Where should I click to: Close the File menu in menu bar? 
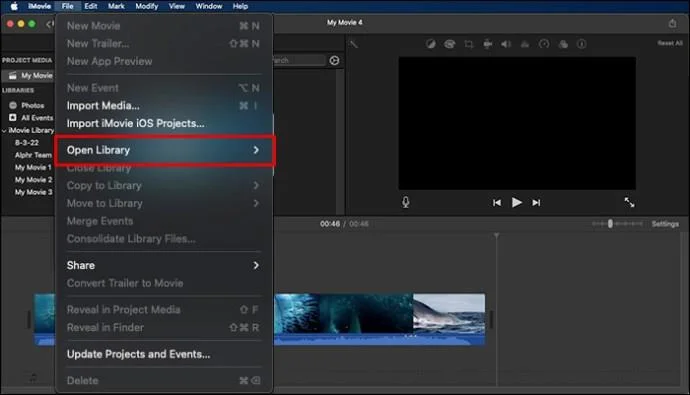pyautogui.click(x=67, y=6)
